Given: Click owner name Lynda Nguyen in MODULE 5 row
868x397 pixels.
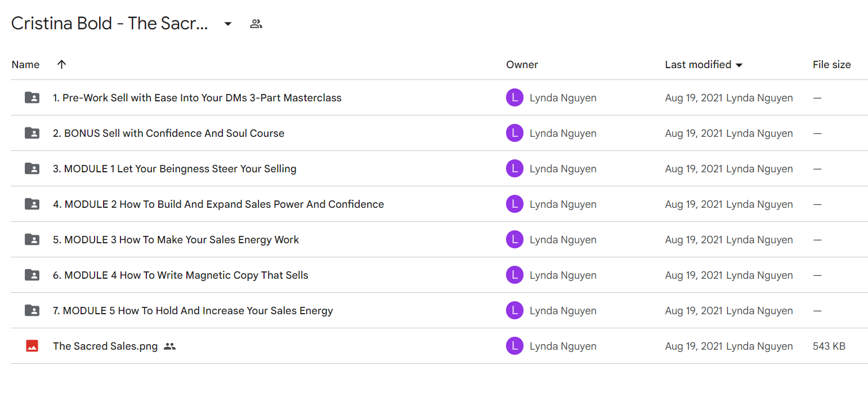Looking at the screenshot, I should click(563, 311).
